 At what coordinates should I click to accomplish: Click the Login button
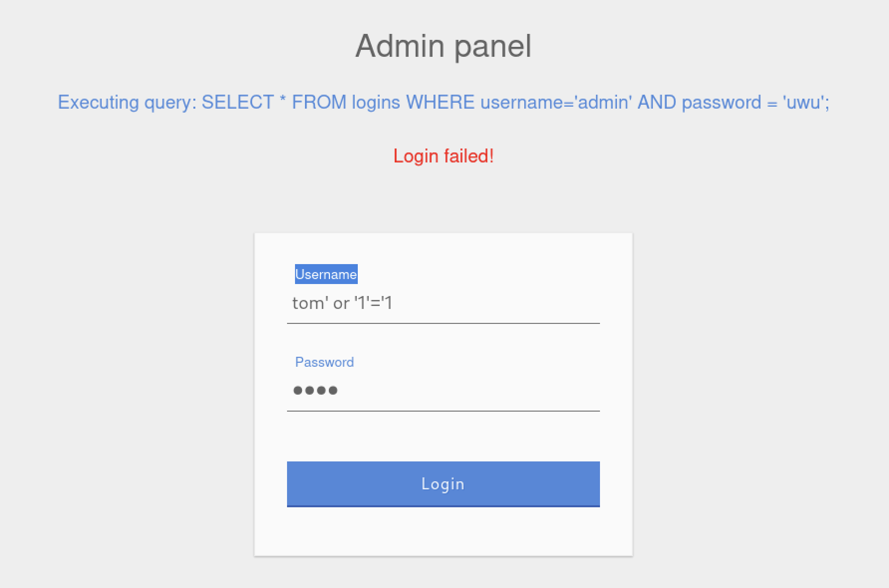point(443,484)
